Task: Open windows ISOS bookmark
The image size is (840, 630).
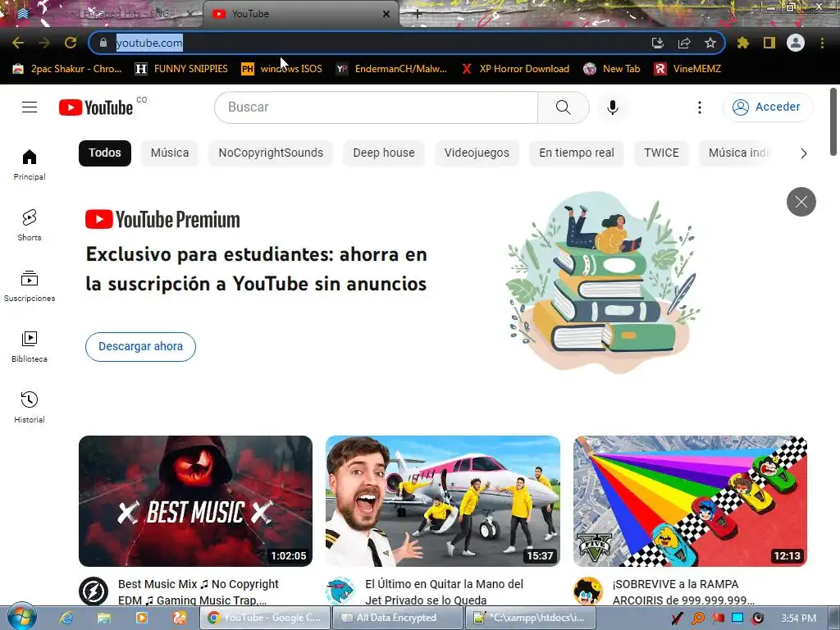Action: click(281, 69)
